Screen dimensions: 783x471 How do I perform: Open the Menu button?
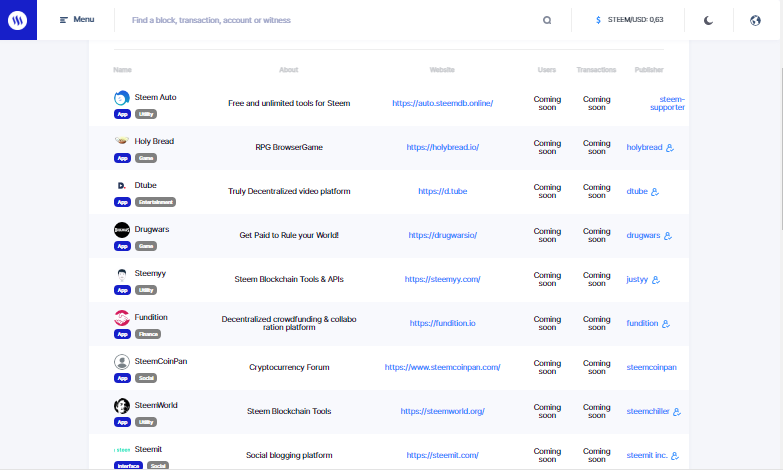77,19
